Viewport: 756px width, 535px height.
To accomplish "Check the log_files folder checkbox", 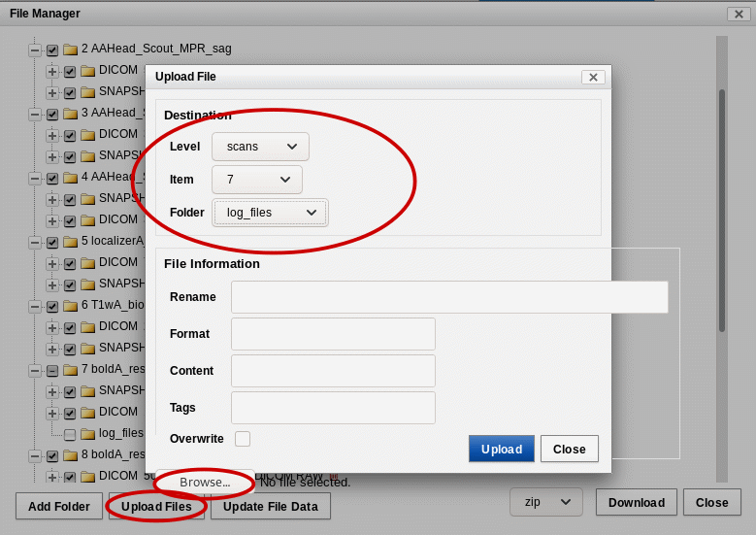I will click(70, 434).
